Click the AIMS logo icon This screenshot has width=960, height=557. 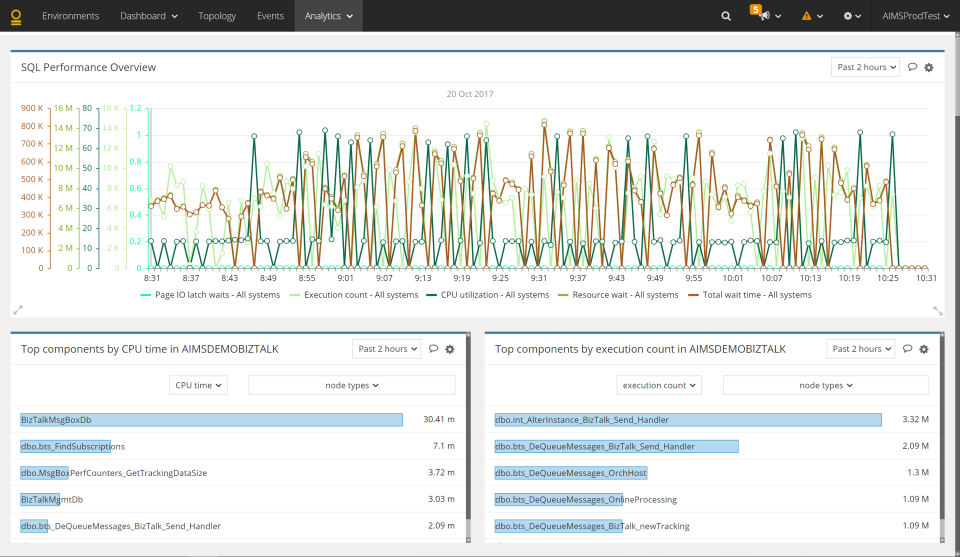click(x=16, y=16)
